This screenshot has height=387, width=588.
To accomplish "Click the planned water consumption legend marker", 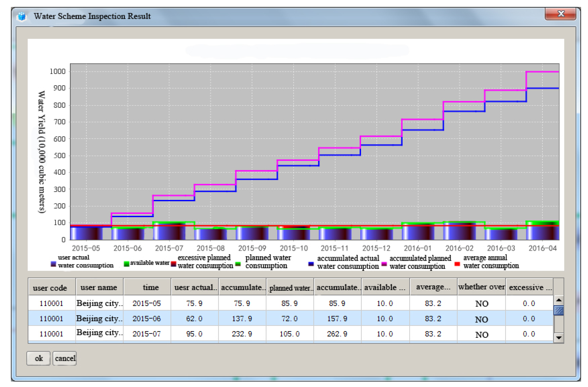I will click(238, 264).
